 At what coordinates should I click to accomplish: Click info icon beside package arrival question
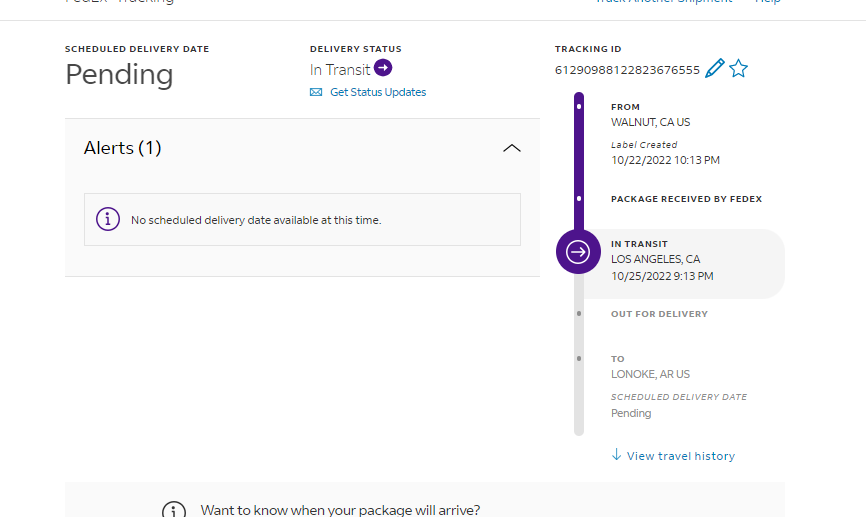point(174,510)
